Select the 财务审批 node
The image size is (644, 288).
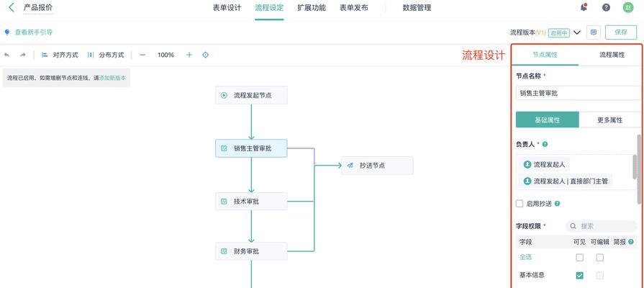coord(251,251)
